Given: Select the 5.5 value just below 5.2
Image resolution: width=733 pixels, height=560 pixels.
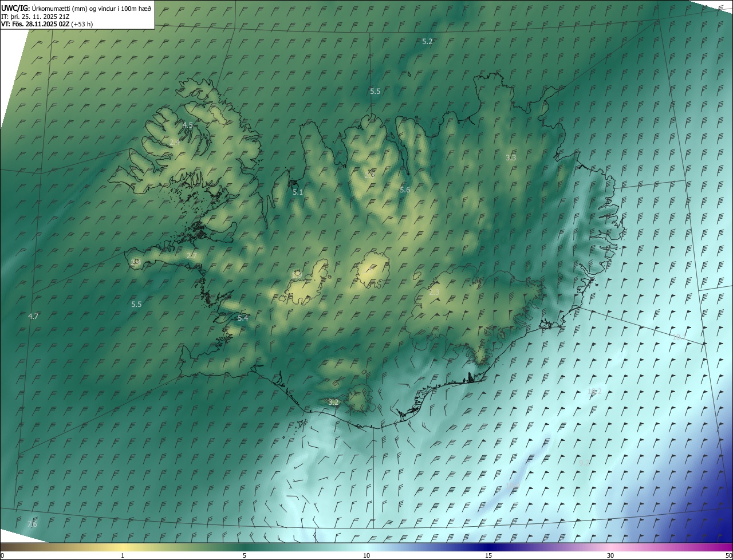Looking at the screenshot, I should pyautogui.click(x=375, y=91).
